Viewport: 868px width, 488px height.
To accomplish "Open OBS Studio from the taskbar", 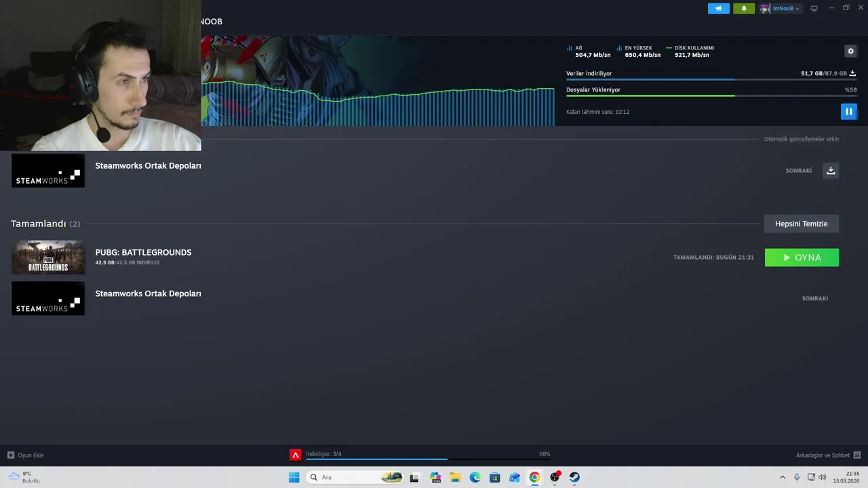I will tap(555, 477).
